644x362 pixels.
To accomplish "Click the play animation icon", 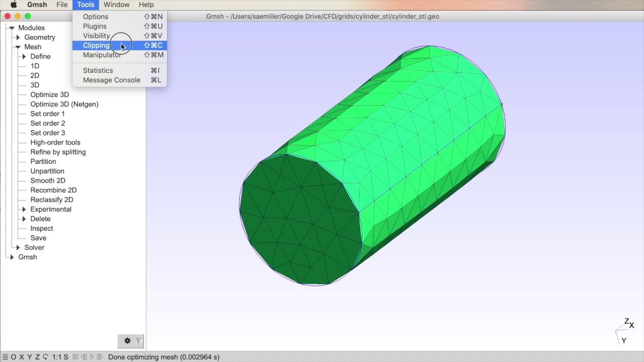I will pyautogui.click(x=92, y=357).
